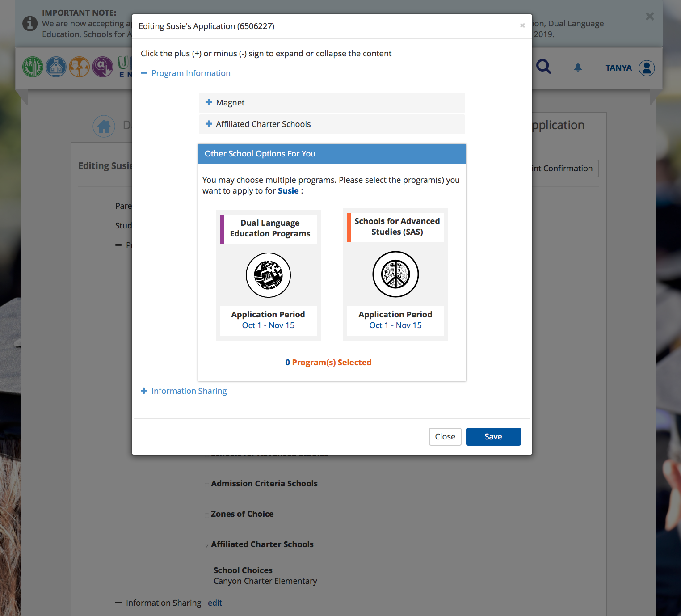This screenshot has width=681, height=616.
Task: Collapse the Program Information section
Action: pos(144,73)
